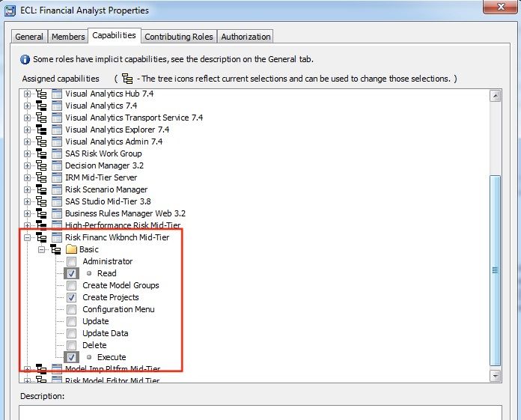521x420 pixels.
Task: Collapse the Risk Financ Wkbnch Mid-Tier node
Action: click(27, 237)
